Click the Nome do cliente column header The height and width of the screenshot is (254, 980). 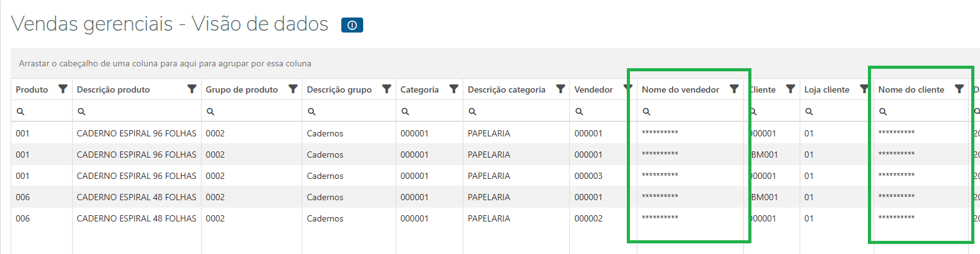(x=911, y=89)
